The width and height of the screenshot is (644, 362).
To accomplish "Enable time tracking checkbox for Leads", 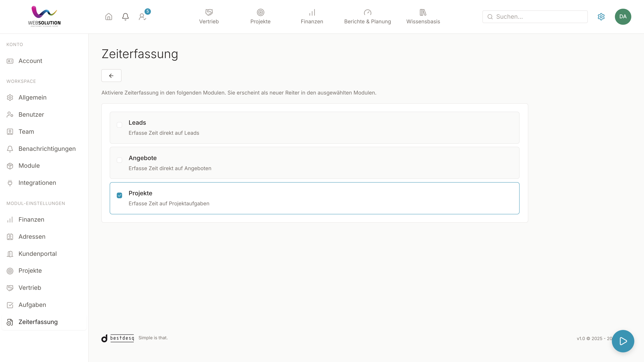I will click(x=120, y=125).
